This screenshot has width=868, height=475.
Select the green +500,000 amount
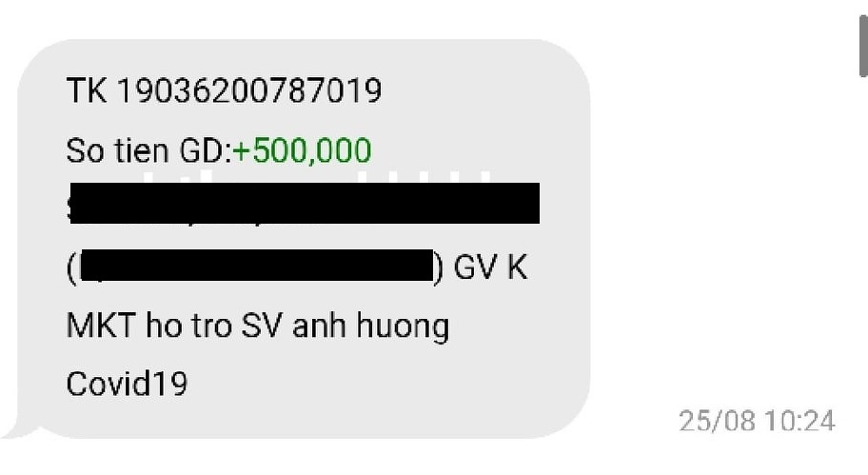(x=302, y=150)
